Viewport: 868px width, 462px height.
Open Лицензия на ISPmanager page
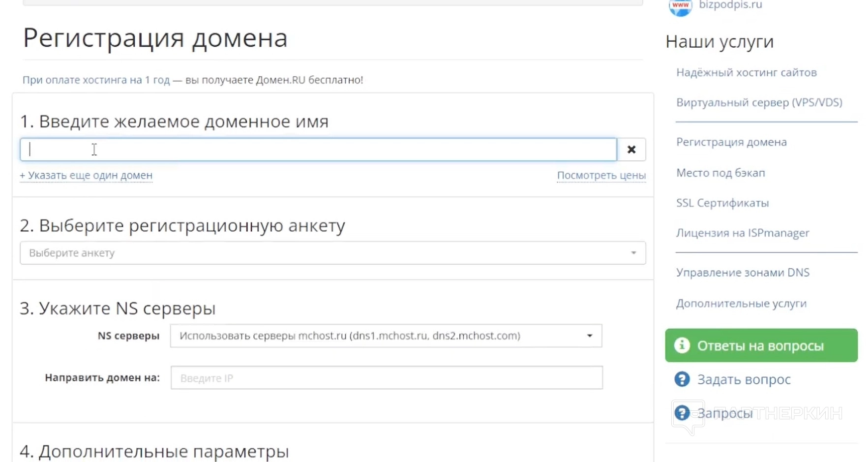click(x=742, y=233)
